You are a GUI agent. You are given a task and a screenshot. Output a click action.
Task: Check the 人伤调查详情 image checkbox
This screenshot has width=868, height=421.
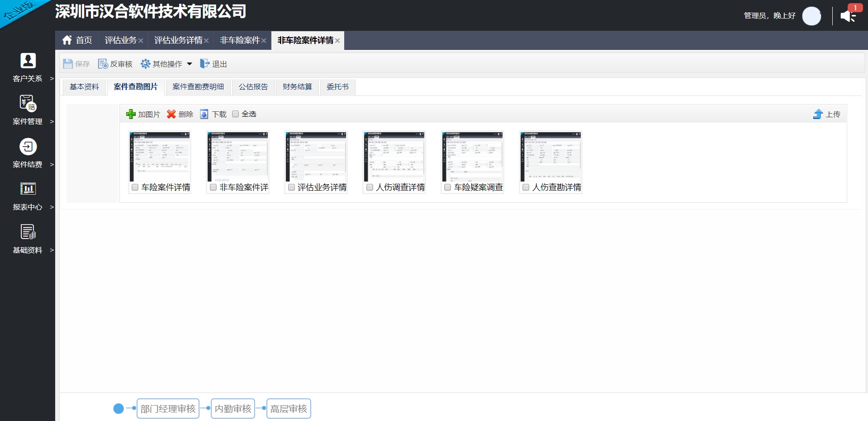pyautogui.click(x=370, y=187)
